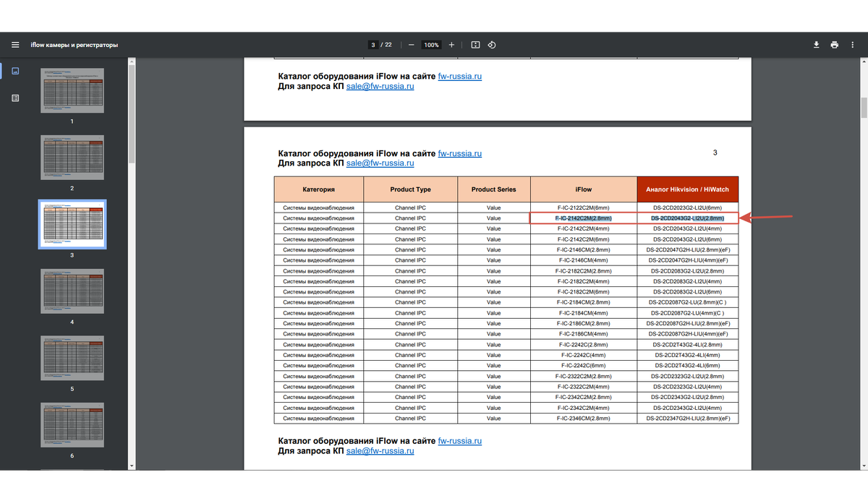Click the Аналог Hikvision / HiWatch header
Image resolution: width=868 pixels, height=488 pixels.
[688, 189]
